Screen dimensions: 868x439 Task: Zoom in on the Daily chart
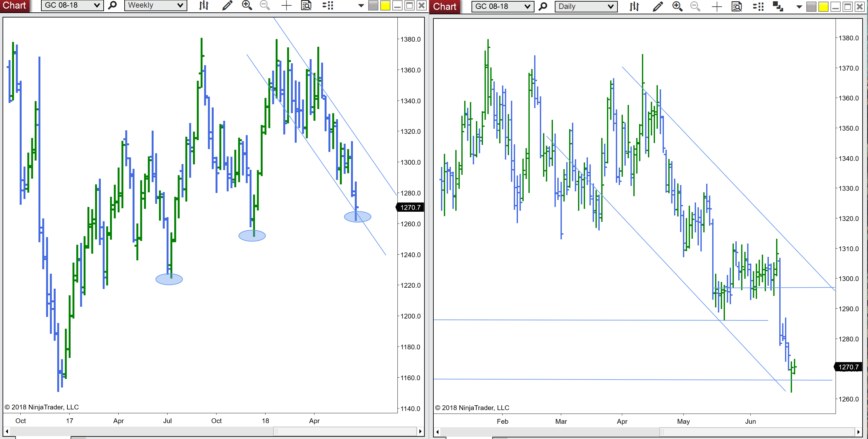pyautogui.click(x=677, y=6)
